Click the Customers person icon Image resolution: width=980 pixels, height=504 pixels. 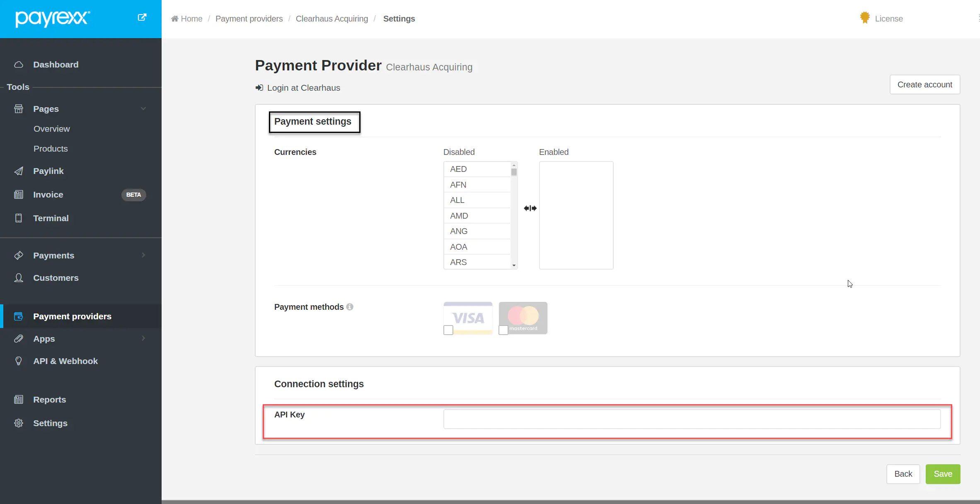pos(19,278)
